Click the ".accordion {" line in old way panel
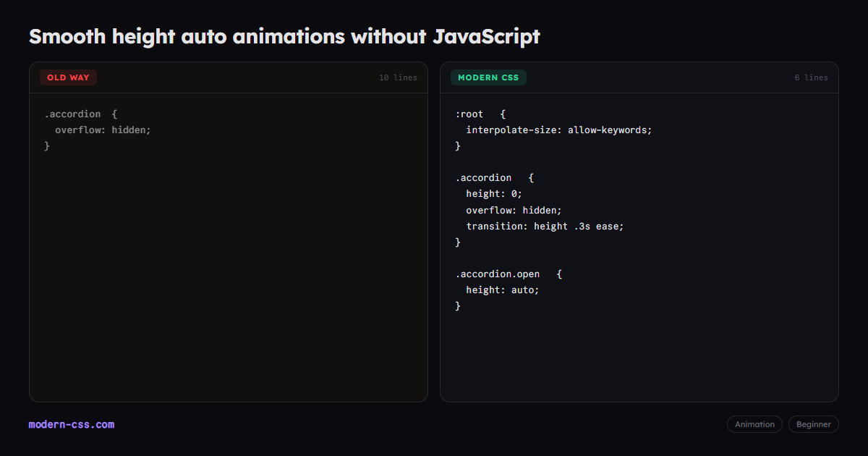This screenshot has width=868, height=456. click(x=80, y=114)
